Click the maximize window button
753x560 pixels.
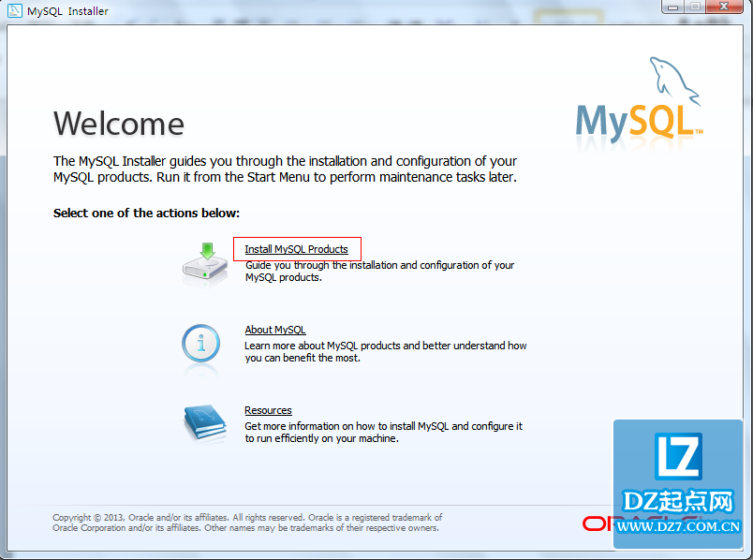(695, 7)
